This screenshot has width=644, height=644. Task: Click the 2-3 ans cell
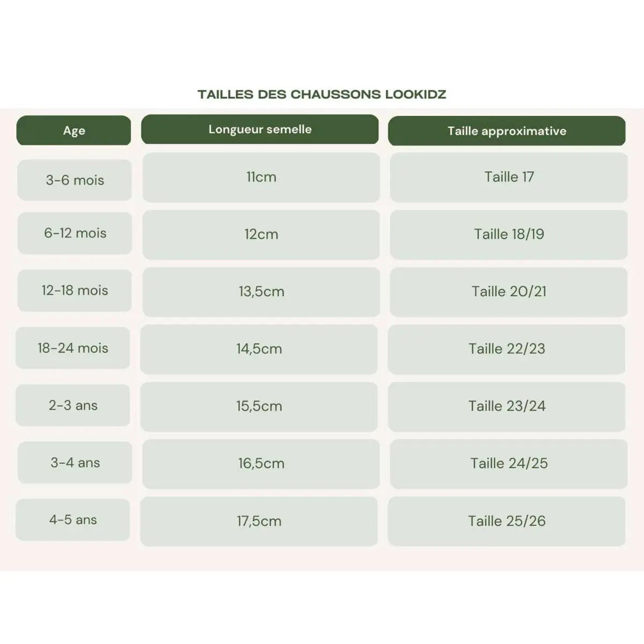pyautogui.click(x=73, y=406)
